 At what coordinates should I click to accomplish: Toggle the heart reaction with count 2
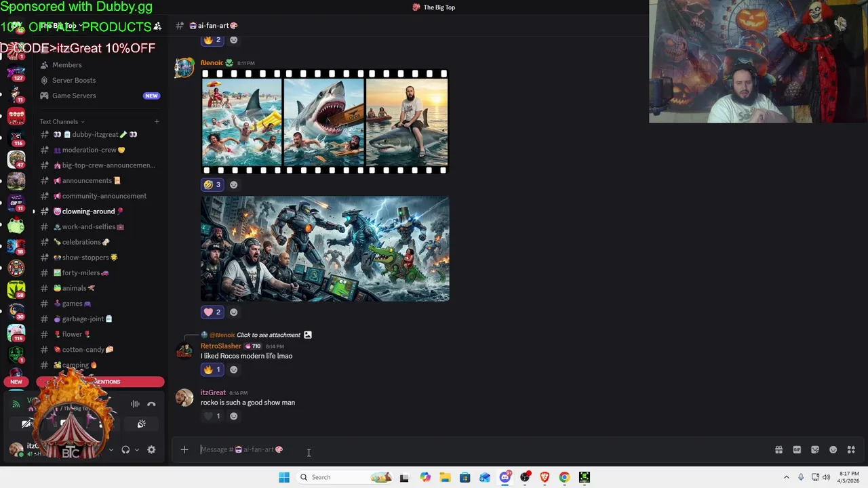click(x=212, y=312)
